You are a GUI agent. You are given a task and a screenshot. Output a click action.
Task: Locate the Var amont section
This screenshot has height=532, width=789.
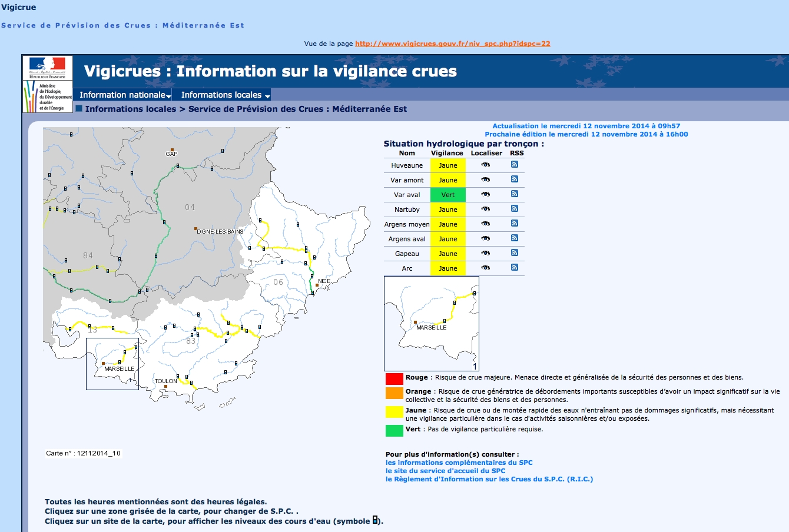click(x=485, y=179)
